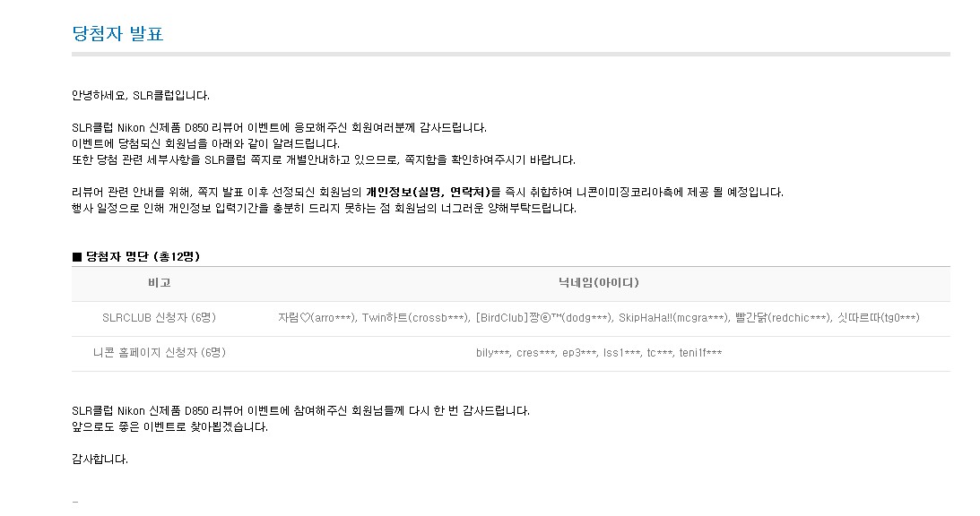The width and height of the screenshot is (980, 516).
Task: Click the winner name 싯따르따(tg0***)
Action: pyautogui.click(x=878, y=318)
